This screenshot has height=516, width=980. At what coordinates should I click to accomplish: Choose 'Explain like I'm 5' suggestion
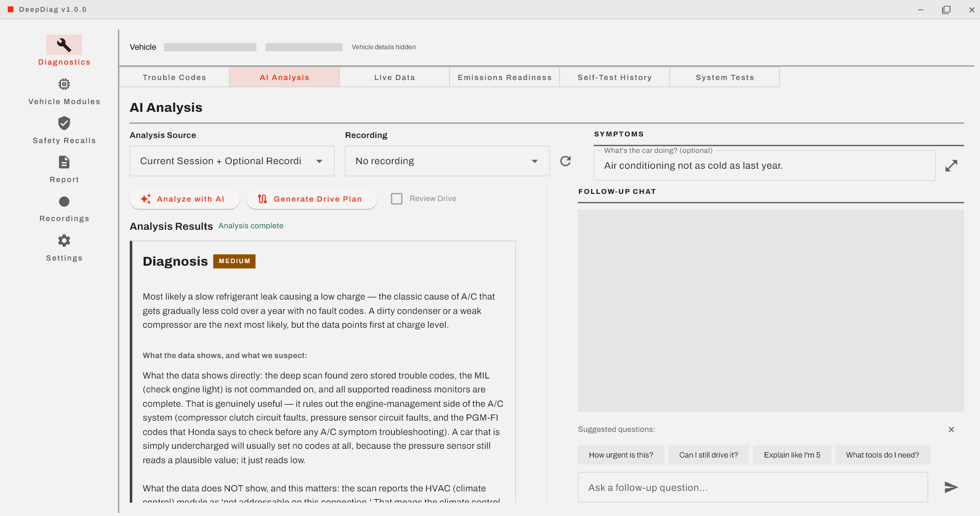click(x=792, y=455)
